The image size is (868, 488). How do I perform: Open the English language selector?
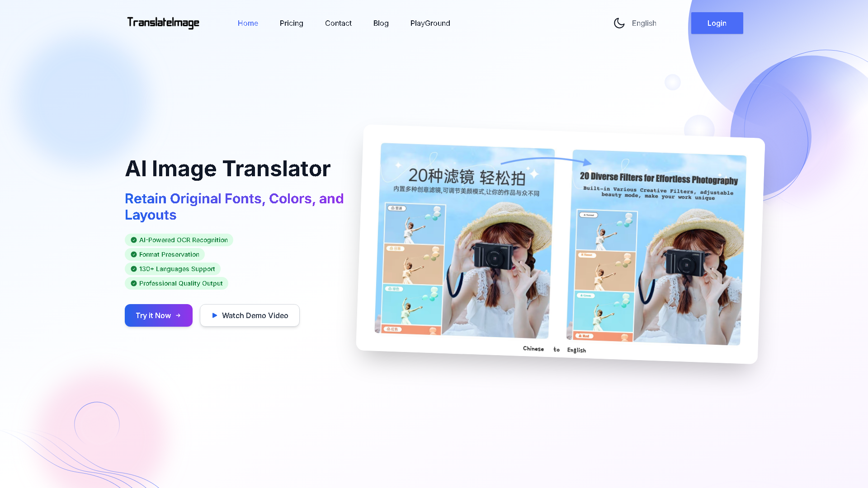point(644,23)
